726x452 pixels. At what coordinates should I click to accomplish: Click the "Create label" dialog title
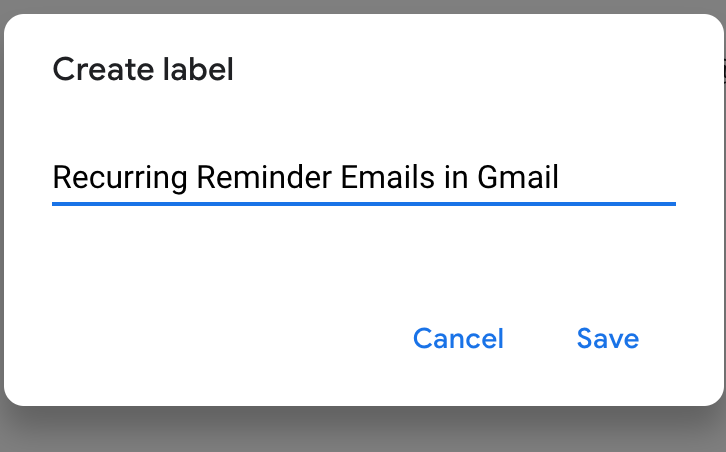click(x=143, y=70)
